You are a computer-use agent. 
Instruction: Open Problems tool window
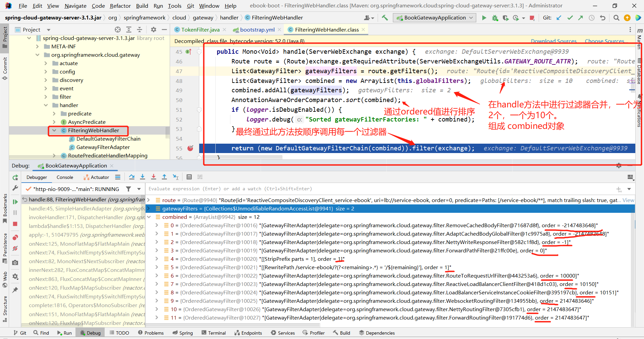coord(151,333)
